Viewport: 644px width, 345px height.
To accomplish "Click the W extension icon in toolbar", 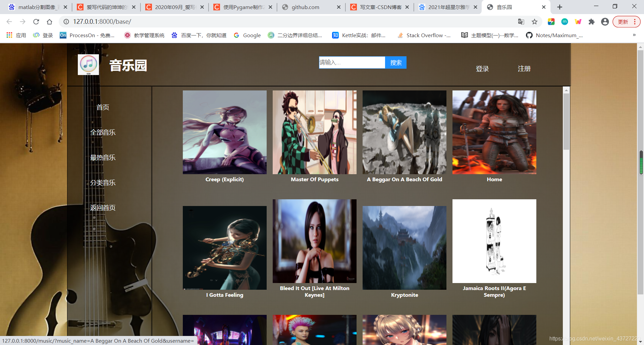I will tap(578, 22).
